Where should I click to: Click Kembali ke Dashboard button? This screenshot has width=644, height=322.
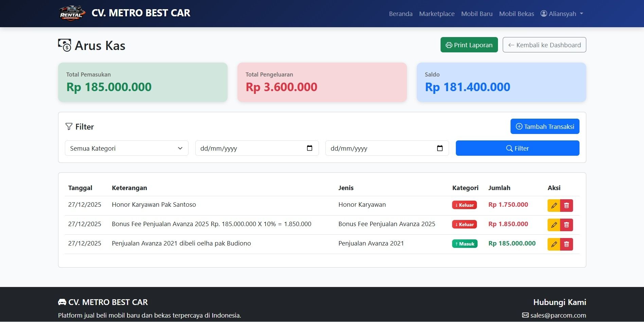point(544,45)
